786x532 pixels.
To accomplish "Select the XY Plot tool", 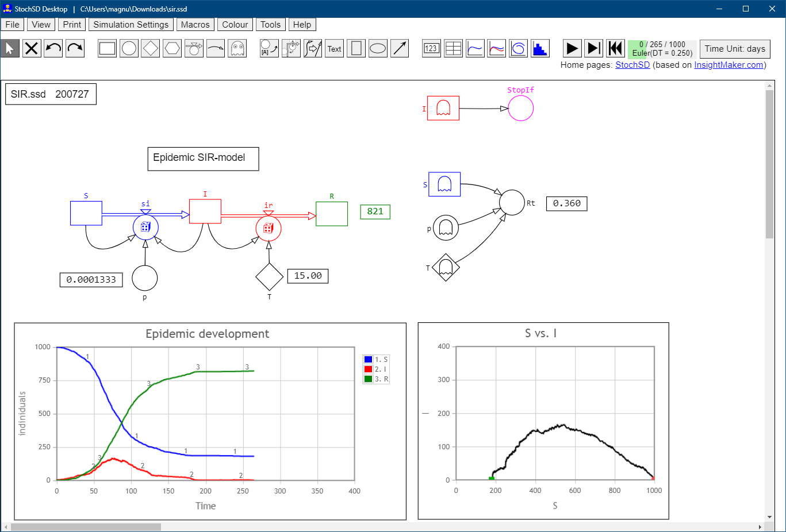I will click(x=518, y=49).
